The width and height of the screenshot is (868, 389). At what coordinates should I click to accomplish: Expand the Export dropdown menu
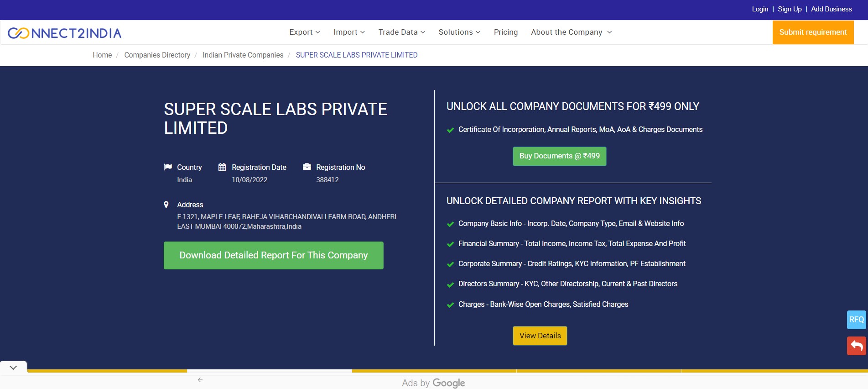pyautogui.click(x=305, y=32)
